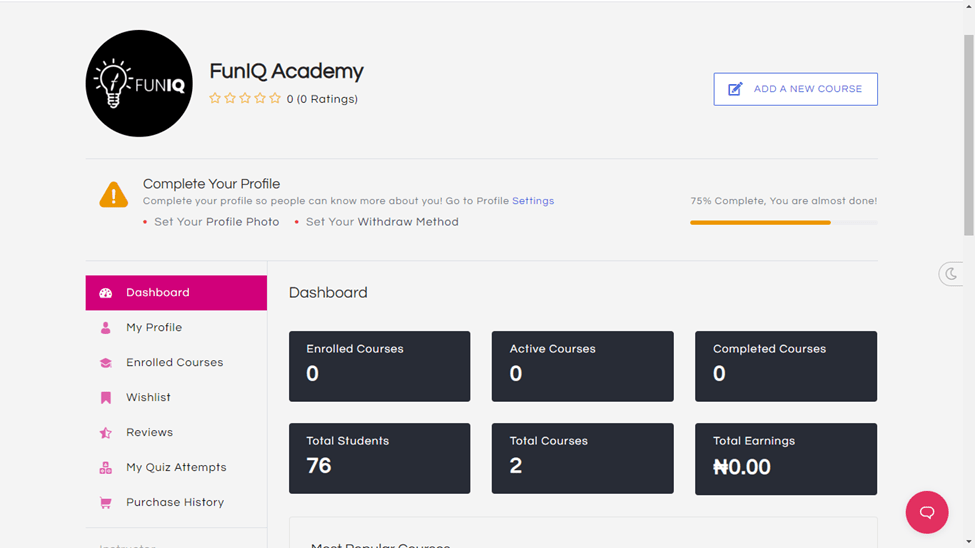Open Wishlist in sidebar

pos(176,397)
